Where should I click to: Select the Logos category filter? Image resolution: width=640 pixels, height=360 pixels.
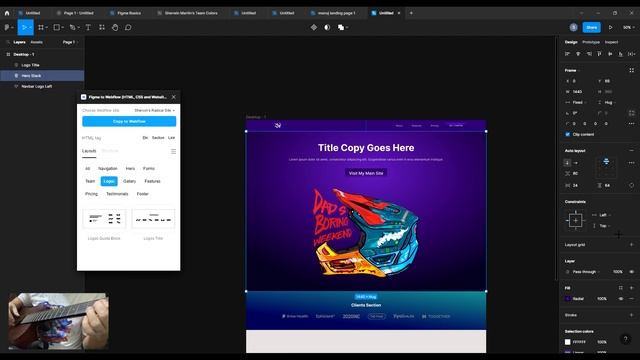coord(109,181)
